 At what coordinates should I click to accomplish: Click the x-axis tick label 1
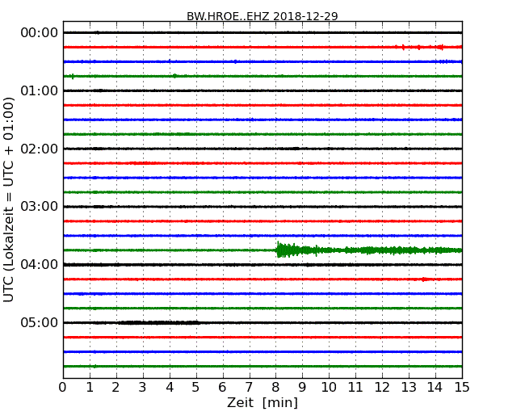coord(90,388)
